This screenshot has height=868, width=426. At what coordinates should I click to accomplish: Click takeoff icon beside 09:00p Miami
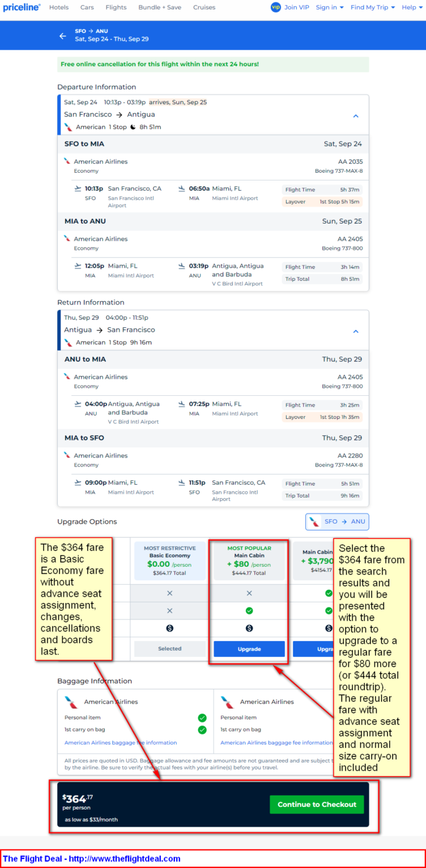click(x=78, y=483)
